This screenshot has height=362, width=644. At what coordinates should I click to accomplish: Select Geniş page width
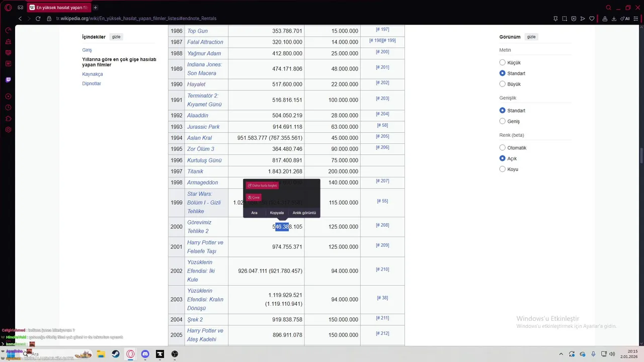click(502, 121)
